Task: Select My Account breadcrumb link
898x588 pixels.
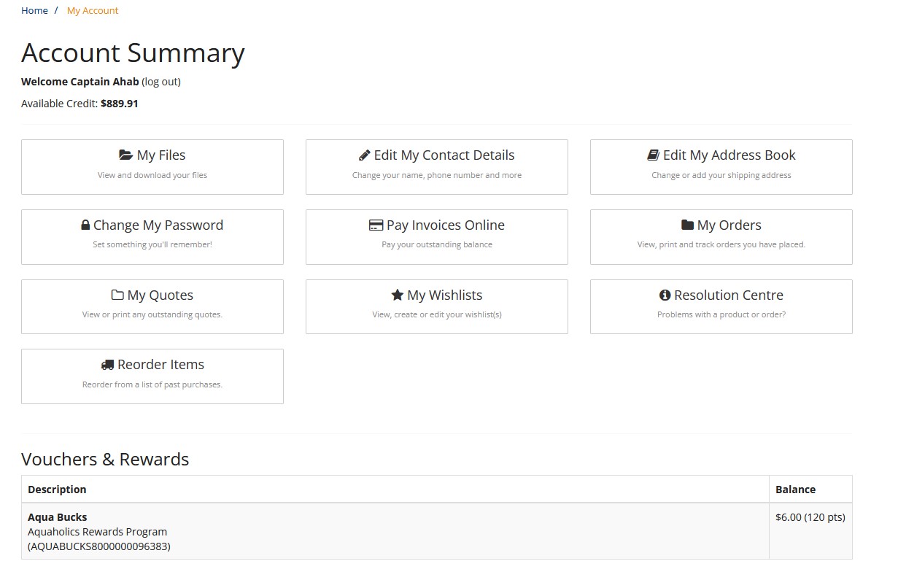Action: click(x=93, y=10)
